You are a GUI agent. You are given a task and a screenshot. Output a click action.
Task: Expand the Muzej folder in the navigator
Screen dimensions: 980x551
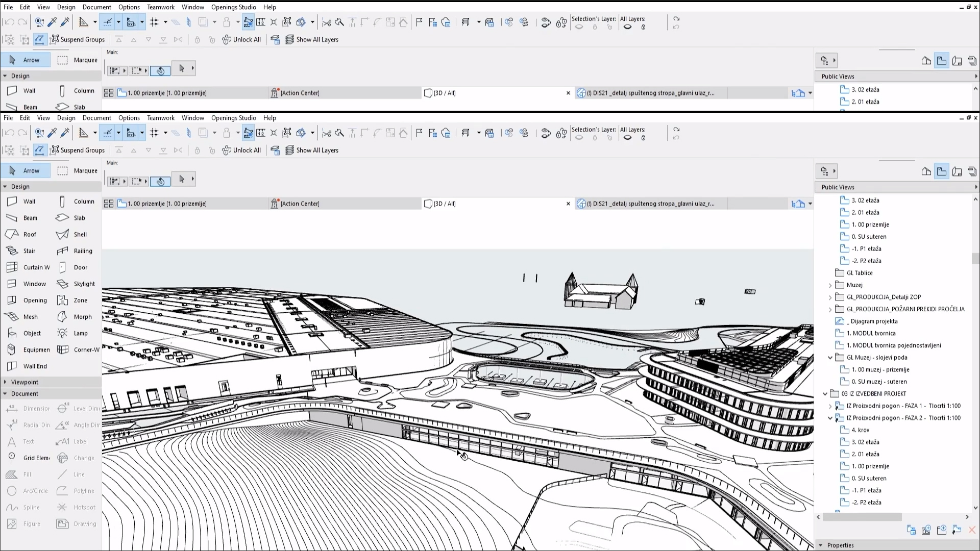coord(830,285)
